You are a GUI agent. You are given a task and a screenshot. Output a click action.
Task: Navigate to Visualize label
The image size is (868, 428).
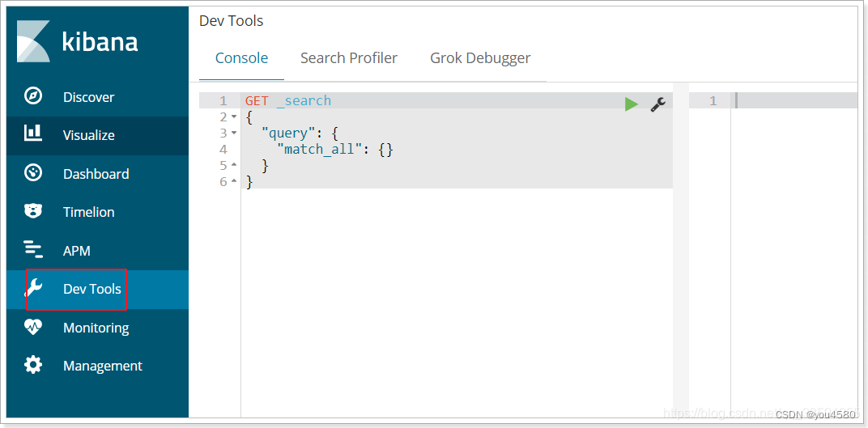coord(88,135)
